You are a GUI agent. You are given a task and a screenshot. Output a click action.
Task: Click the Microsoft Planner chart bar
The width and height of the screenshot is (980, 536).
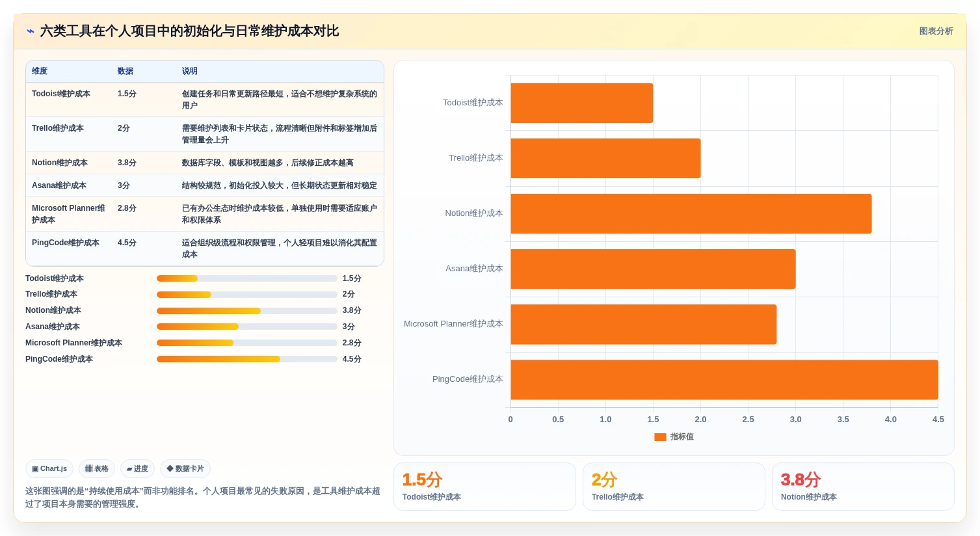point(644,324)
